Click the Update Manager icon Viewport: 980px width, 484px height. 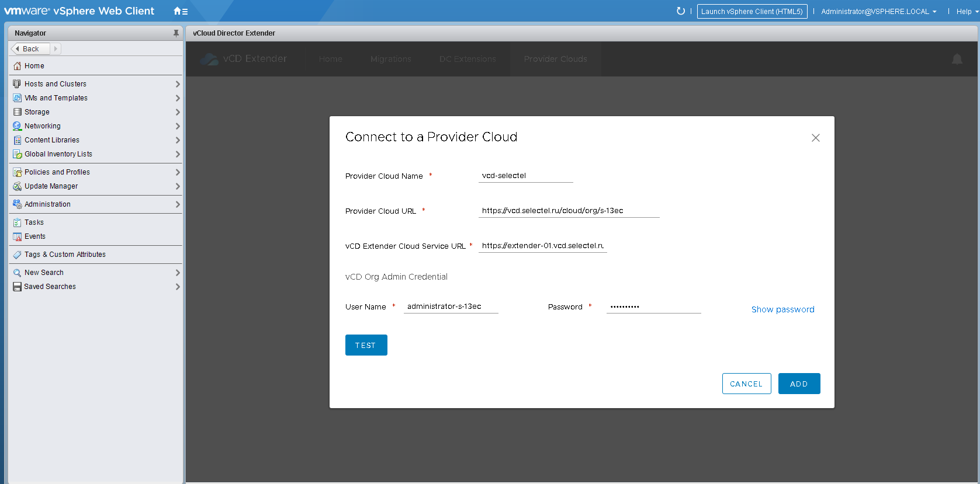pyautogui.click(x=18, y=186)
